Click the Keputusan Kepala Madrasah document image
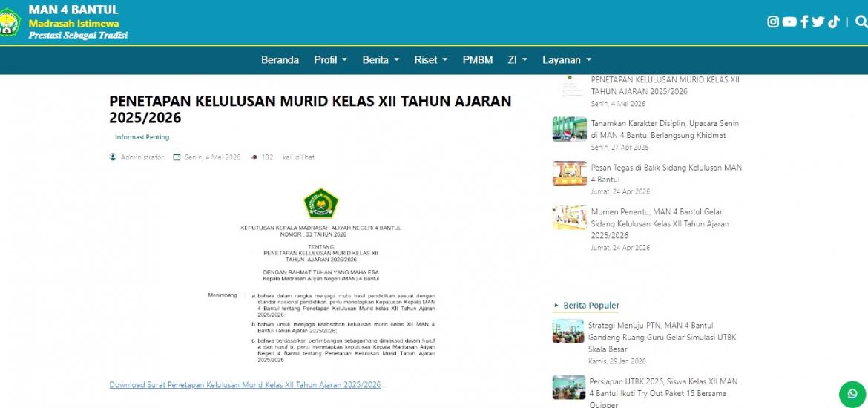 (321, 276)
